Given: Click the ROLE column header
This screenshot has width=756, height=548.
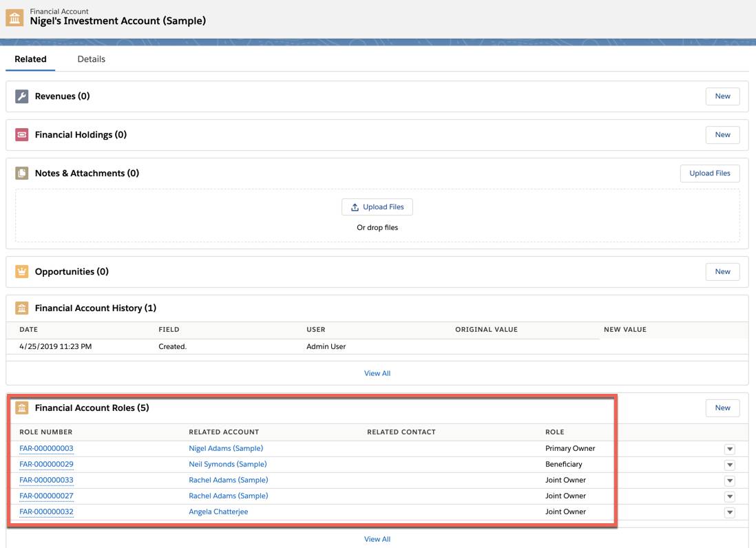Looking at the screenshot, I should click(554, 432).
